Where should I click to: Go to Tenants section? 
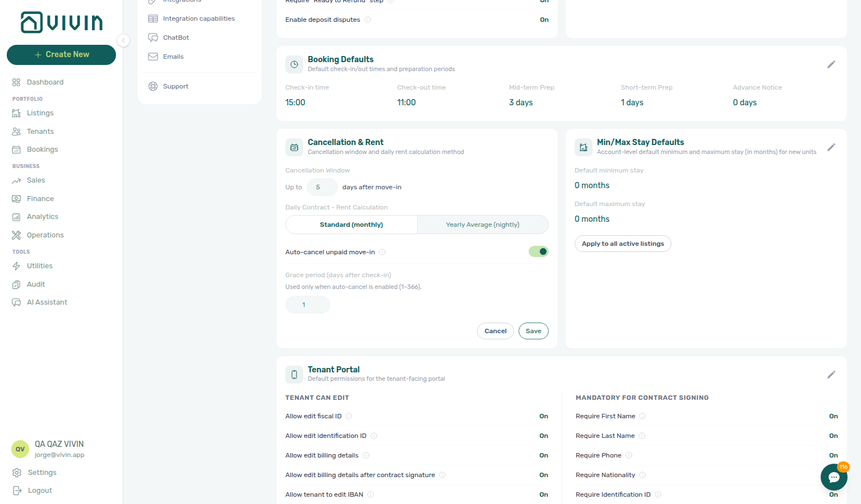tap(40, 132)
